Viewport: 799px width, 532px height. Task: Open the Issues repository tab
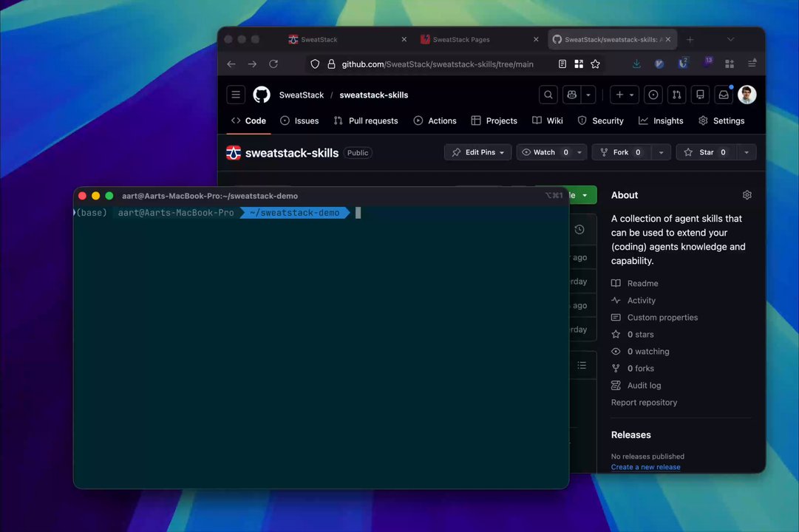pyautogui.click(x=299, y=120)
